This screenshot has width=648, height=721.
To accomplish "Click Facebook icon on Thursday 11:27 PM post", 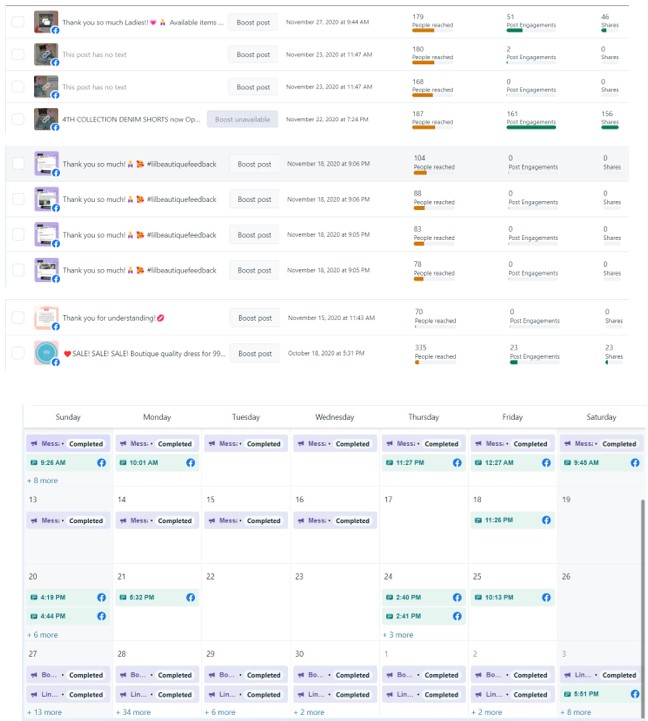I will pyautogui.click(x=457, y=463).
